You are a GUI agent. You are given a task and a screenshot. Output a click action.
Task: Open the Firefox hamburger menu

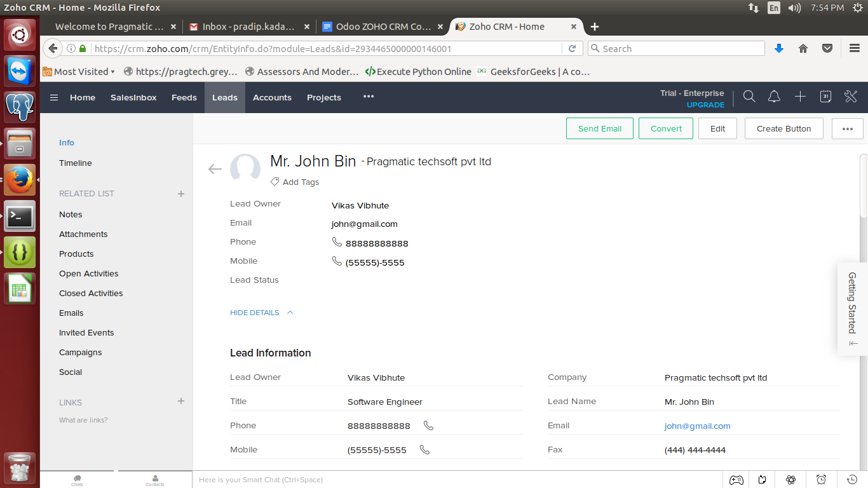pyautogui.click(x=855, y=48)
